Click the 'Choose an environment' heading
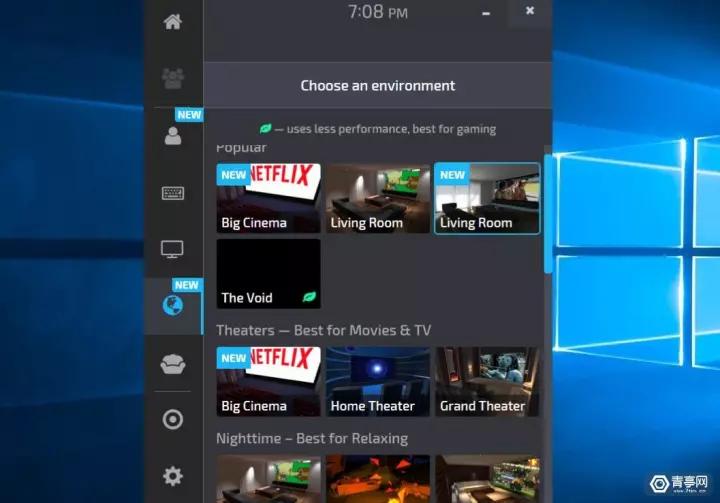This screenshot has height=503, width=720. click(x=378, y=85)
